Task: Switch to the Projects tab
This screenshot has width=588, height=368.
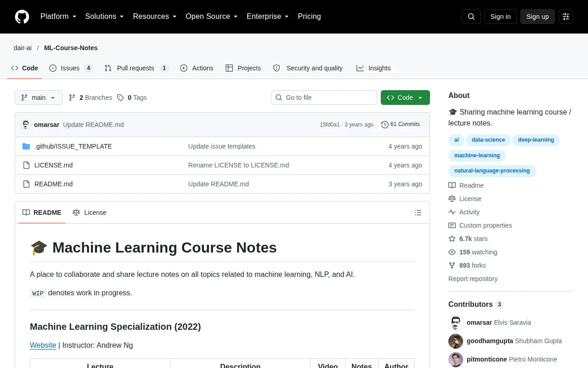Action: coord(243,68)
